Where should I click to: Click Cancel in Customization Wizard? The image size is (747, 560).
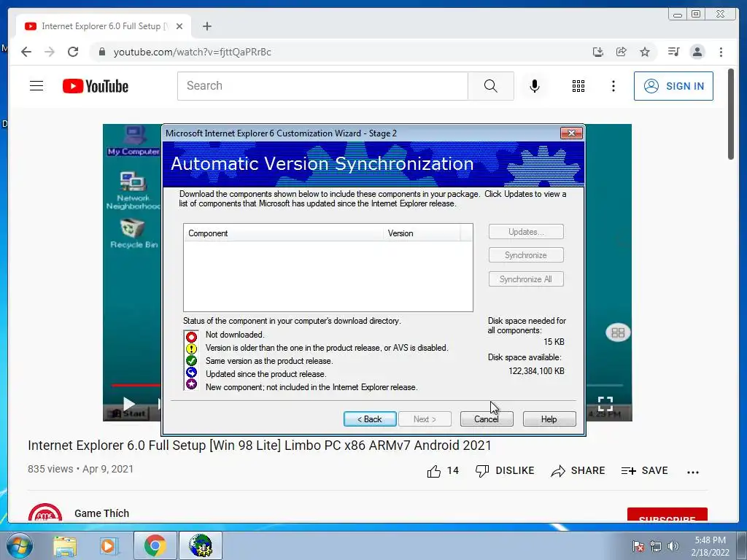click(x=487, y=419)
